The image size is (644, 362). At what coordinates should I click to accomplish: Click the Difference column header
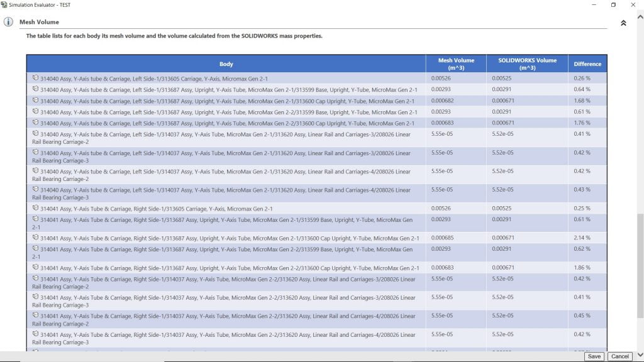(587, 63)
